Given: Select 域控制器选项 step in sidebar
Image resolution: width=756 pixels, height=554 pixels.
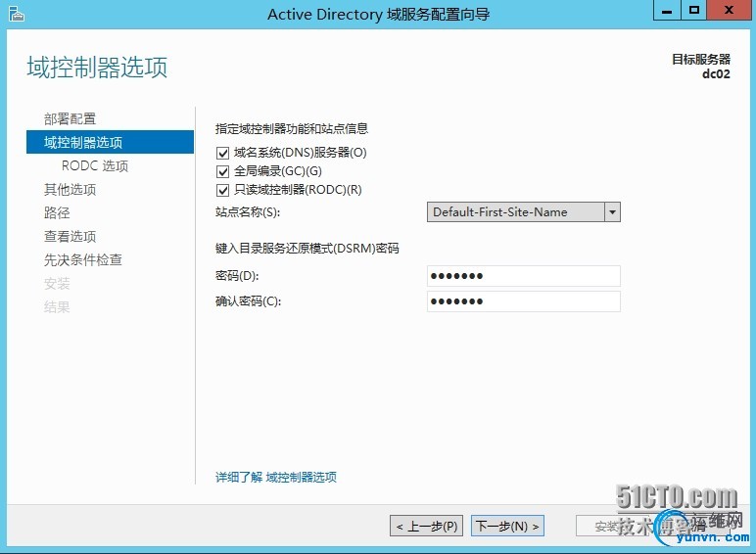Looking at the screenshot, I should (x=110, y=142).
